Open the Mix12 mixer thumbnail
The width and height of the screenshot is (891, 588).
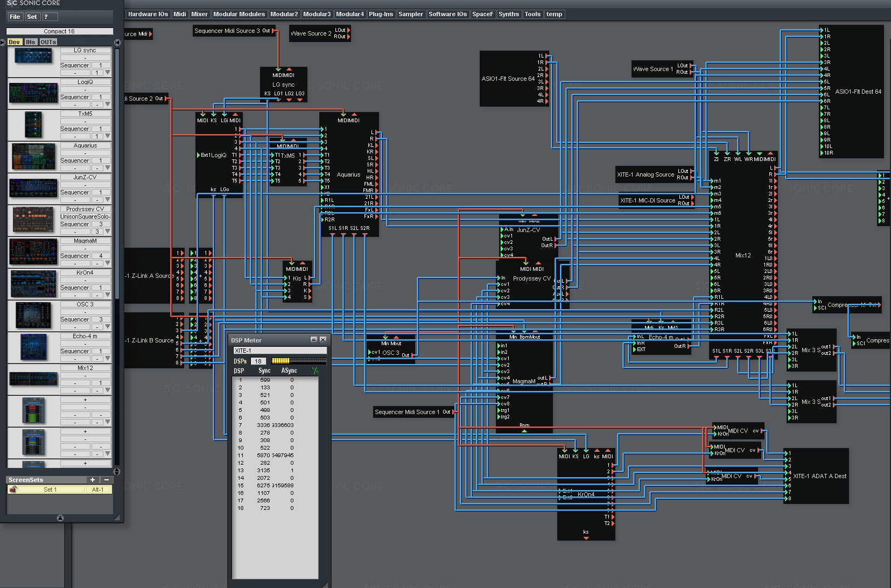pyautogui.click(x=33, y=379)
